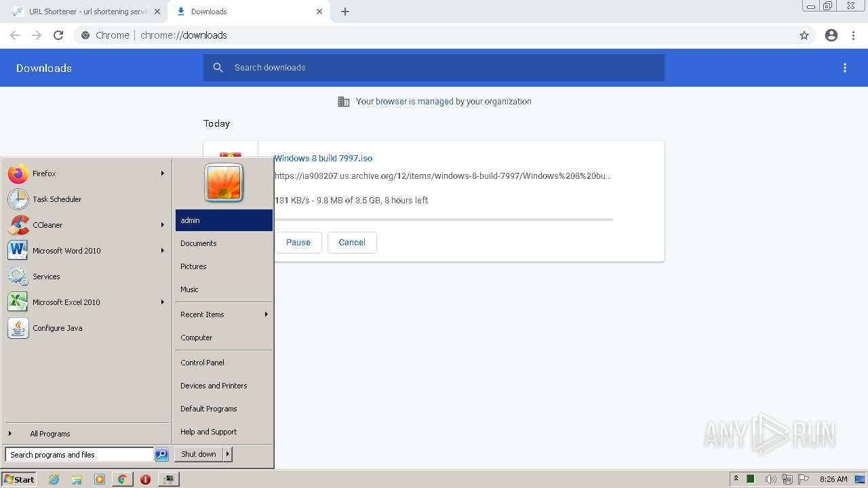This screenshot has width=868, height=488.
Task: Click the Search programs and files box
Action: point(79,455)
